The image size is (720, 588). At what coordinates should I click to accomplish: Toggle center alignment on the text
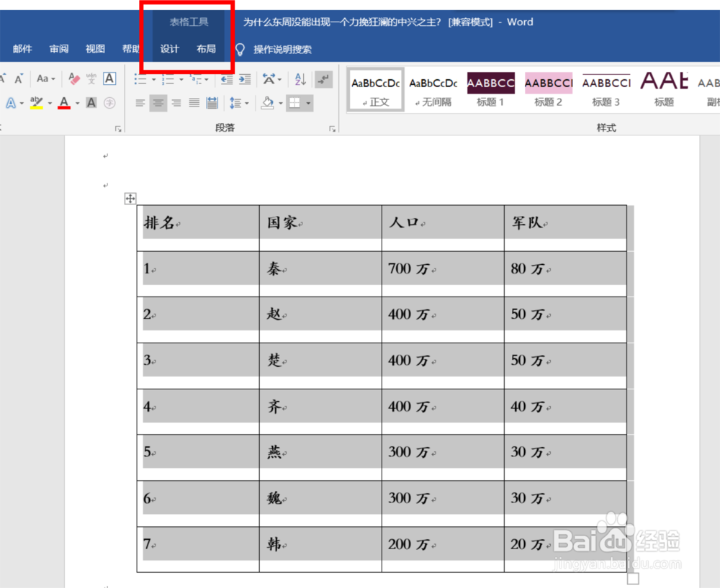click(x=158, y=102)
